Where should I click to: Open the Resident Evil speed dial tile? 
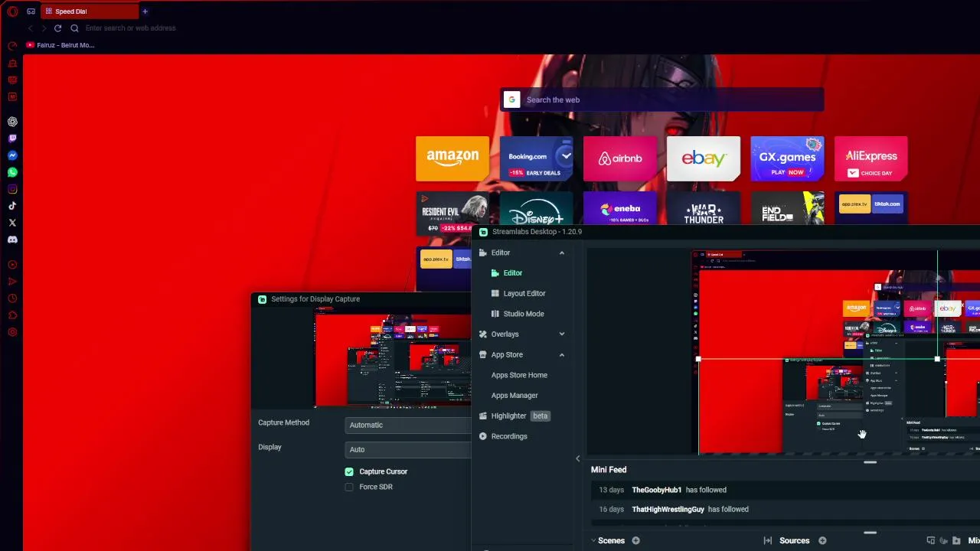click(x=452, y=214)
